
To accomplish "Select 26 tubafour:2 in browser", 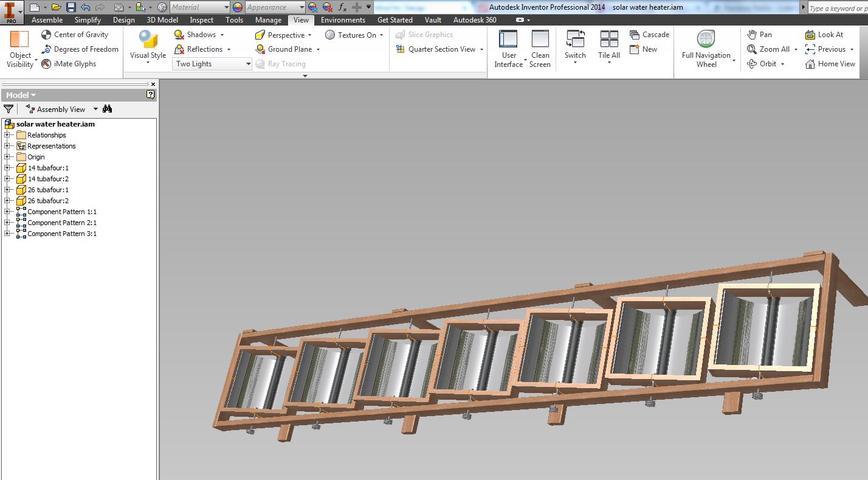I will [x=48, y=201].
